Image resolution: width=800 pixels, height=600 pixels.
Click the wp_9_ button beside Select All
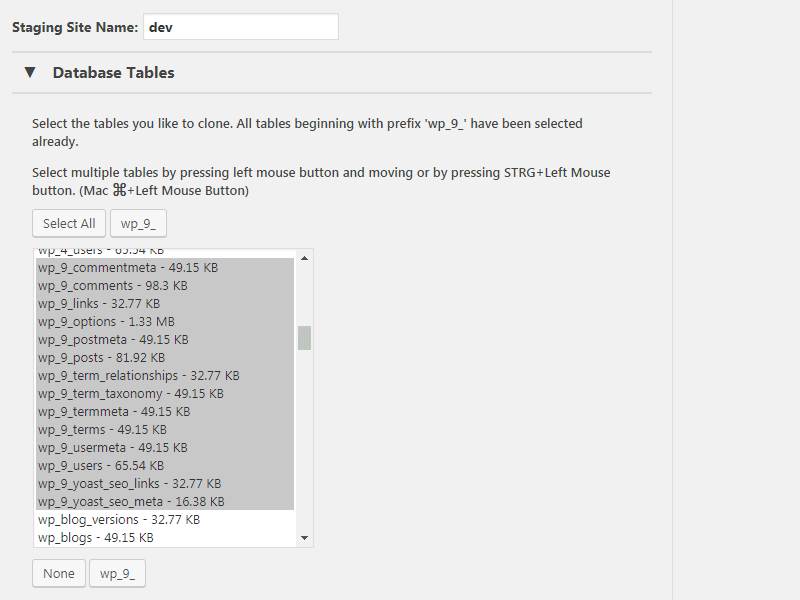(x=138, y=223)
